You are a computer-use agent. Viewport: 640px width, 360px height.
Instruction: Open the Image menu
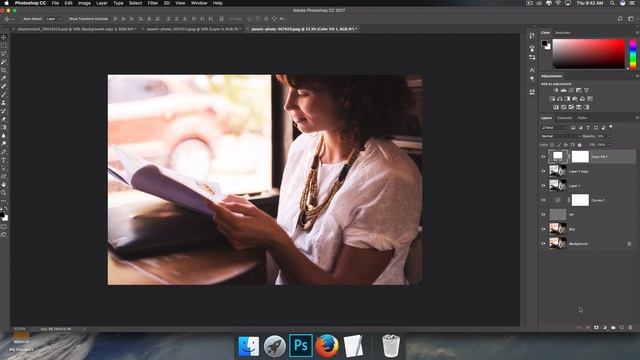pyautogui.click(x=84, y=3)
